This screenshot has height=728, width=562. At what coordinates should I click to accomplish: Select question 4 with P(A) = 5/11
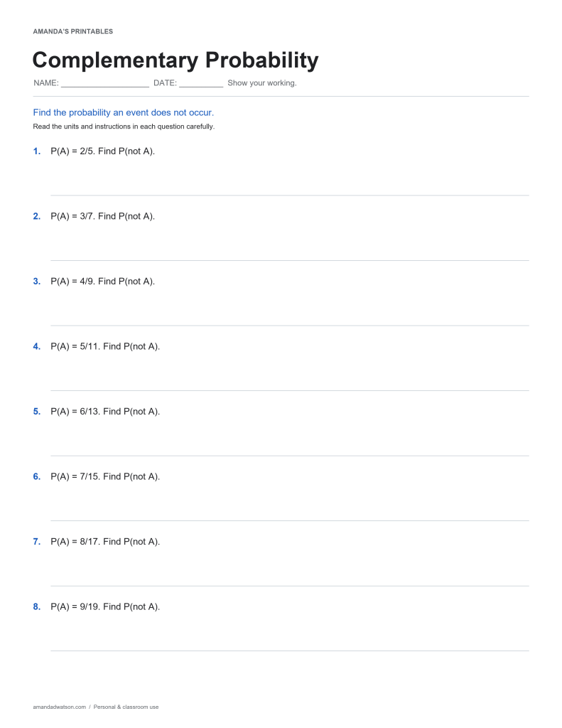coord(105,346)
